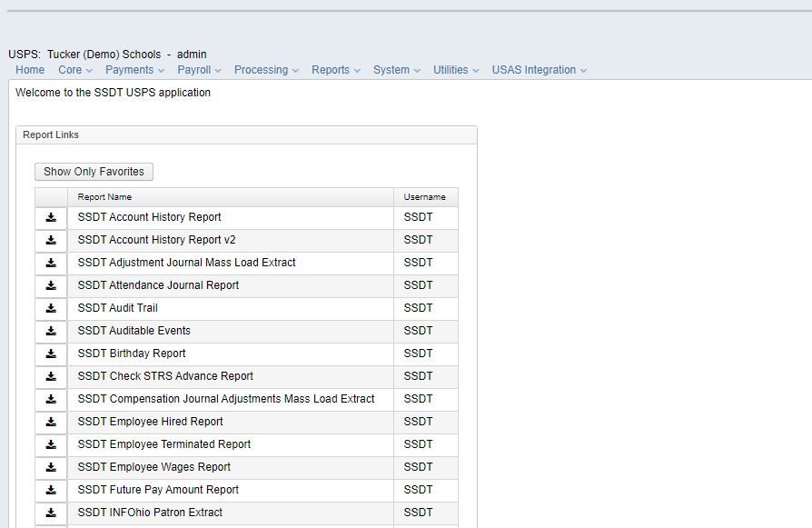Screen dimensions: 812x528
Task: Sort by the Report Name column header
Action: 231,197
